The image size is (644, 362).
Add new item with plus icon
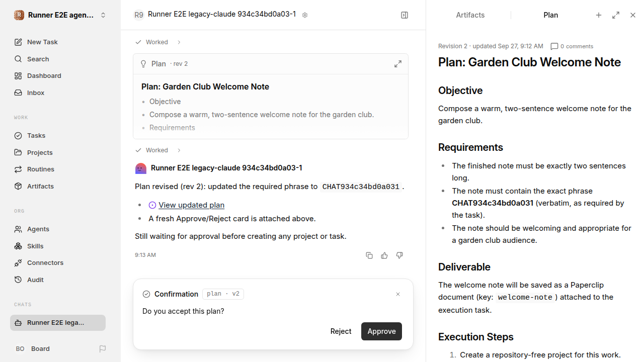pos(599,15)
